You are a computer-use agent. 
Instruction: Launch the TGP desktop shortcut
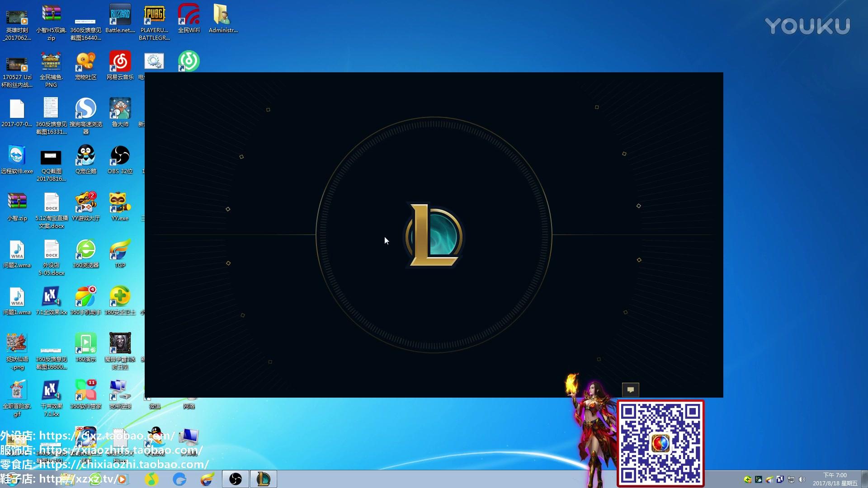[x=120, y=253]
